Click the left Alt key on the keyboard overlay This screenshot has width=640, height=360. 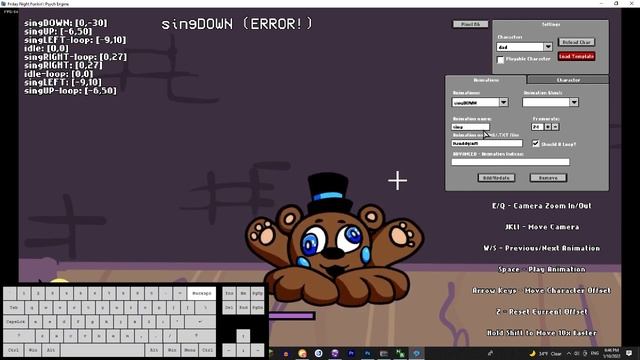51,350
